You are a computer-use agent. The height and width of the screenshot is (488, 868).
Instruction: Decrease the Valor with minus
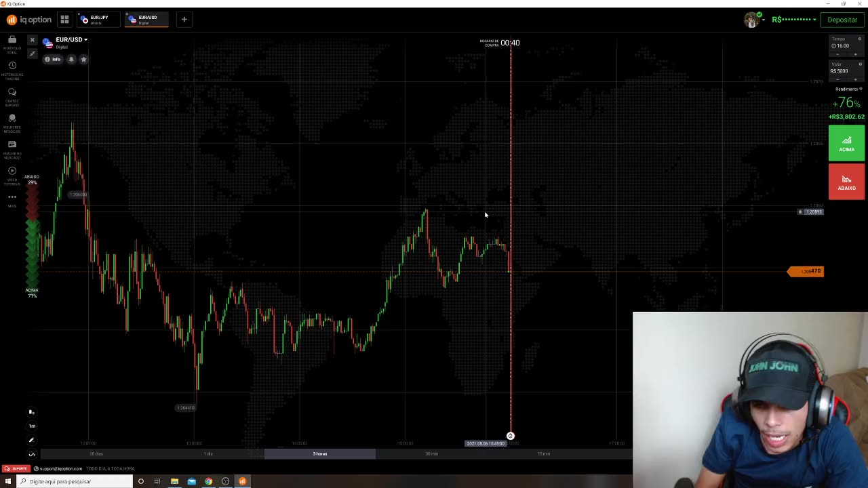837,79
